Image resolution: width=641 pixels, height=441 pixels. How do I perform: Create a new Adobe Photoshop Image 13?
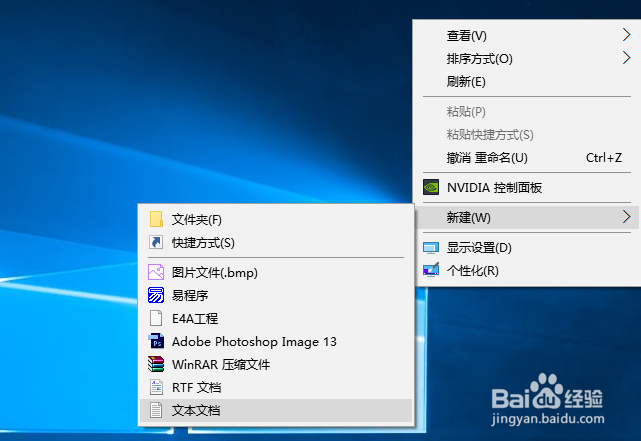pos(276,341)
